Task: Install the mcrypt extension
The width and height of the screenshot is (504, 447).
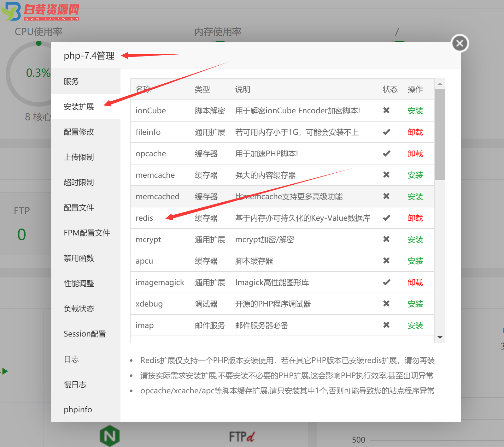Action: 415,240
